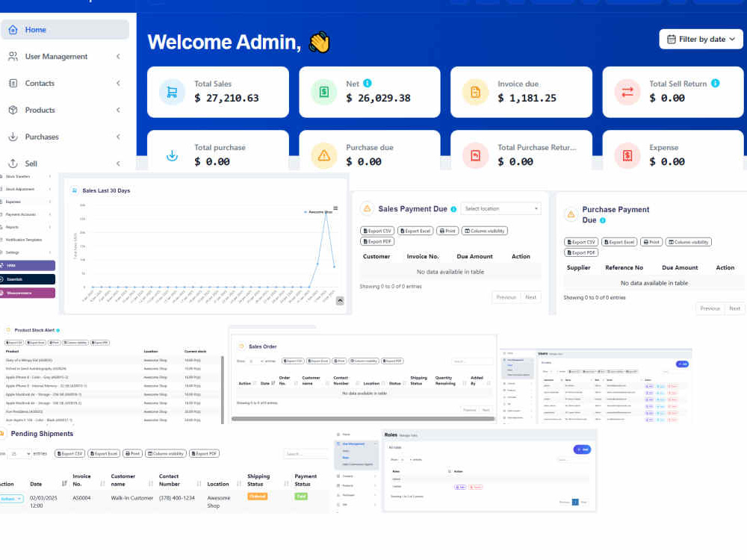Open Pending Shipments entries count dropdown
This screenshot has width=747, height=560.
(19, 454)
